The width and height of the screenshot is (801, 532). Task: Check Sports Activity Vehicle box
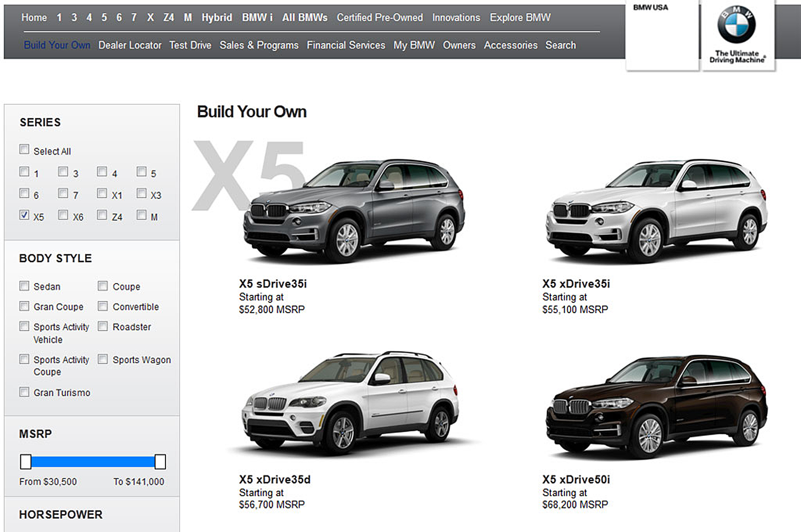[24, 326]
